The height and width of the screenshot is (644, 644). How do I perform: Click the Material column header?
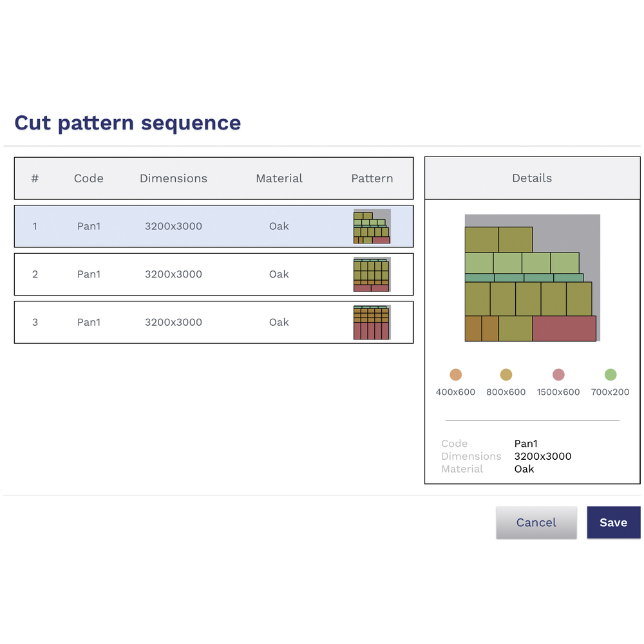pyautogui.click(x=279, y=178)
